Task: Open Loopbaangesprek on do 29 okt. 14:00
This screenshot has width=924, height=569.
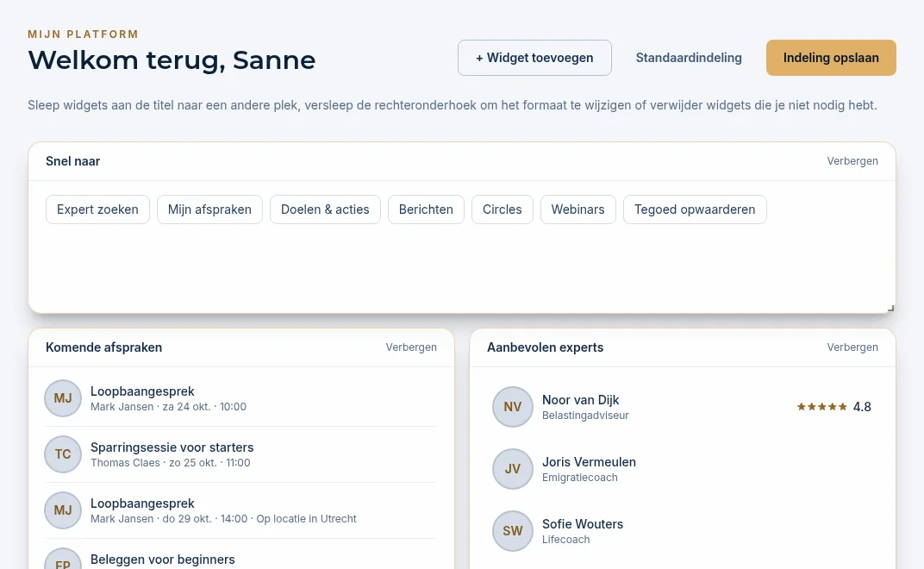Action: [x=240, y=510]
